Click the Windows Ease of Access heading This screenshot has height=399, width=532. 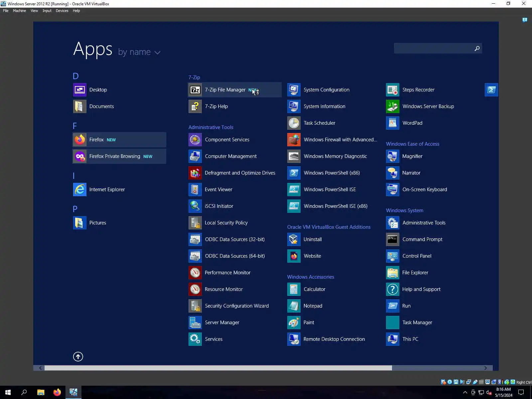pos(413,144)
